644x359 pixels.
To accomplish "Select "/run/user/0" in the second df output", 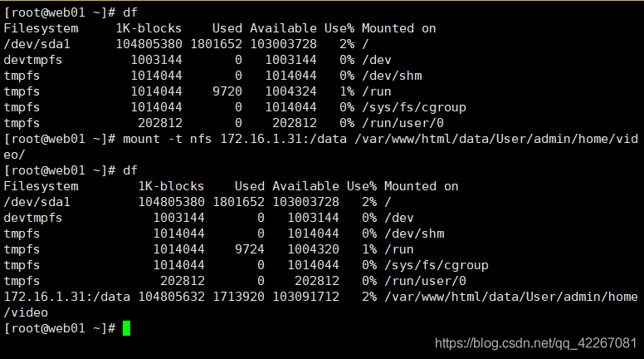I will click(x=426, y=281).
